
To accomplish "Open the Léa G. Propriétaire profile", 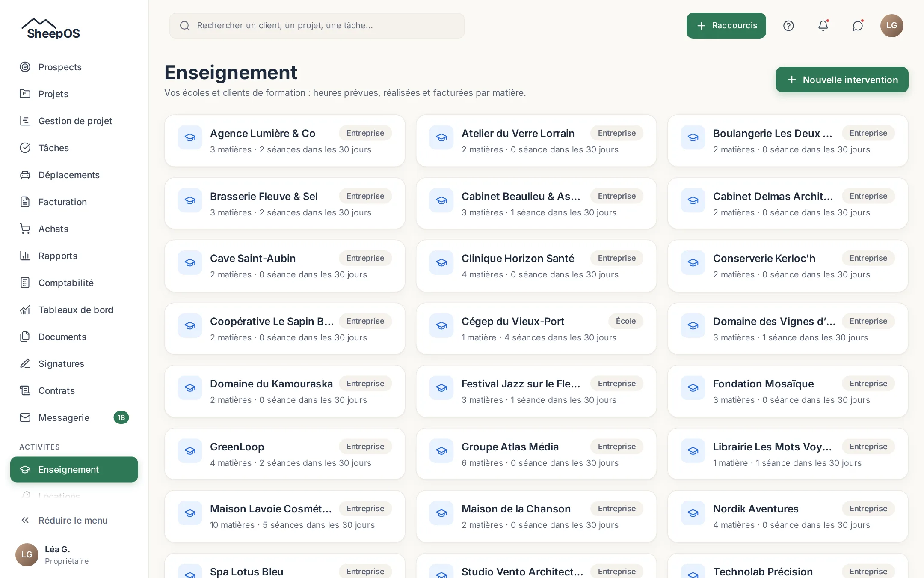I will (x=74, y=555).
